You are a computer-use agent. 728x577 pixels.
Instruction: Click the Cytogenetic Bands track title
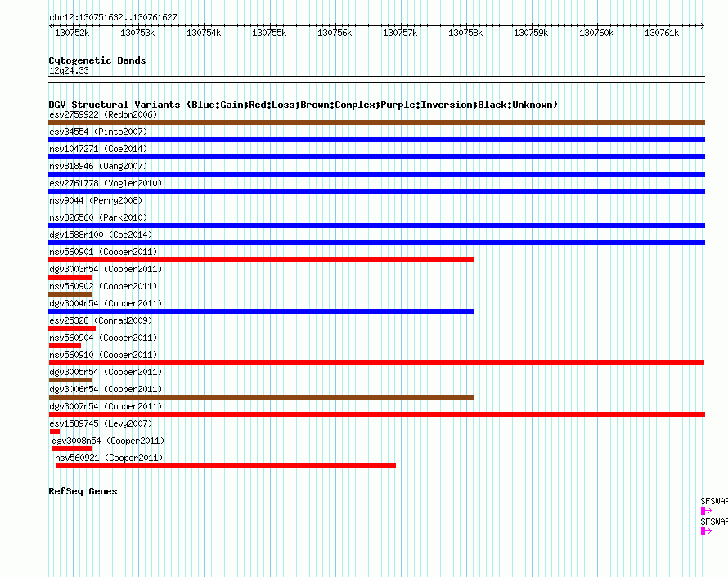97,60
